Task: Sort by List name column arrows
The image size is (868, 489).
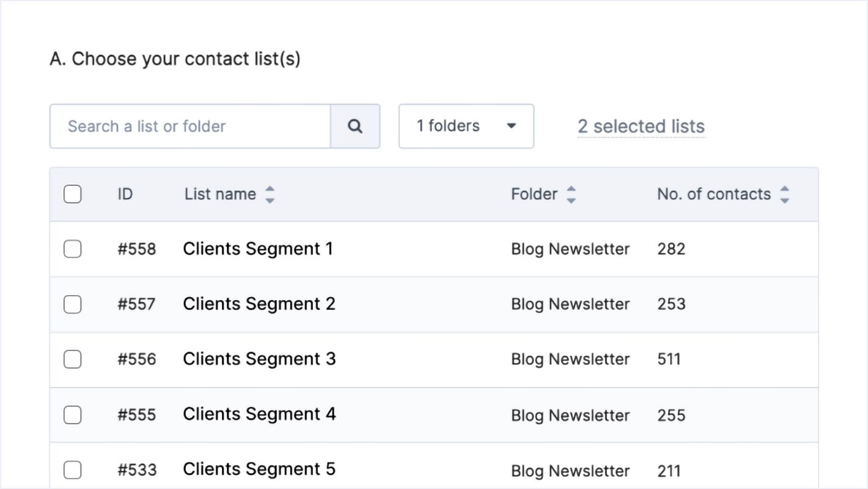Action: [x=270, y=194]
